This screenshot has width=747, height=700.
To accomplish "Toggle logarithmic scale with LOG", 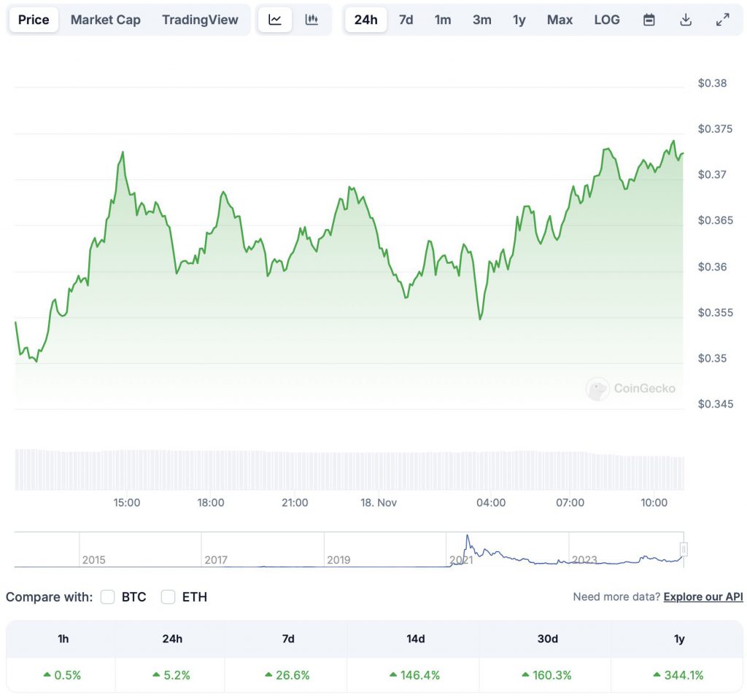I will tap(606, 20).
